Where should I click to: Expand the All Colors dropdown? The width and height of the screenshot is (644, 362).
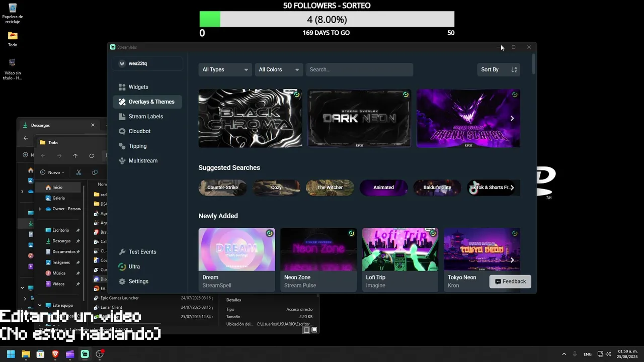tap(279, 70)
